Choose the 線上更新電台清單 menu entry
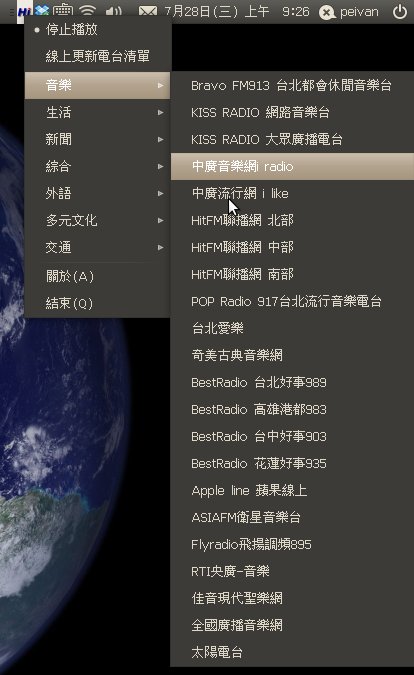Screen dimensions: 414x675 click(x=98, y=56)
